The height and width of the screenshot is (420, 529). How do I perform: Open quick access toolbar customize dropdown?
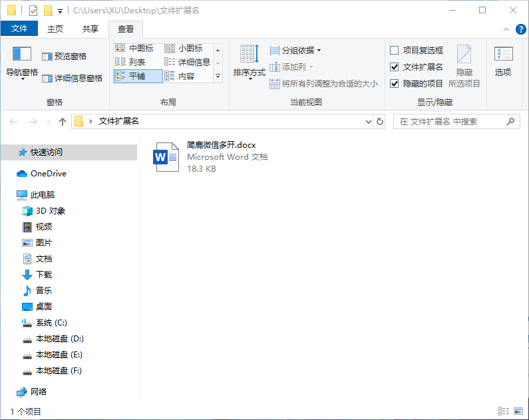[60, 11]
